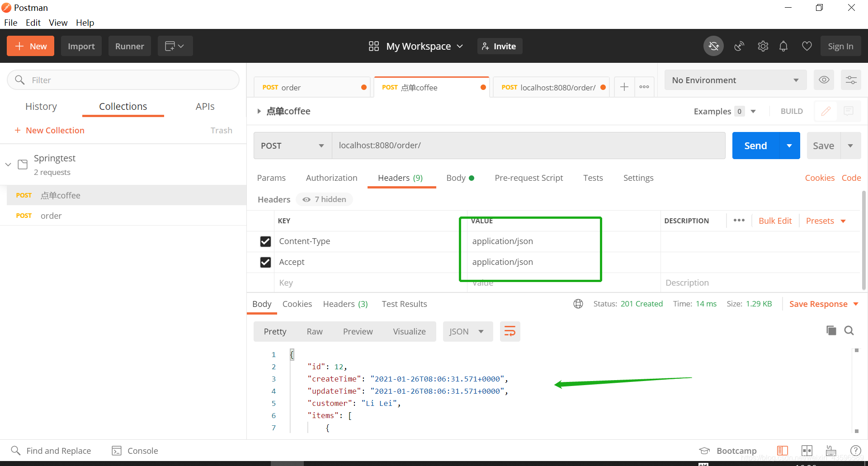
Task: Open the Params tab
Action: tap(271, 178)
